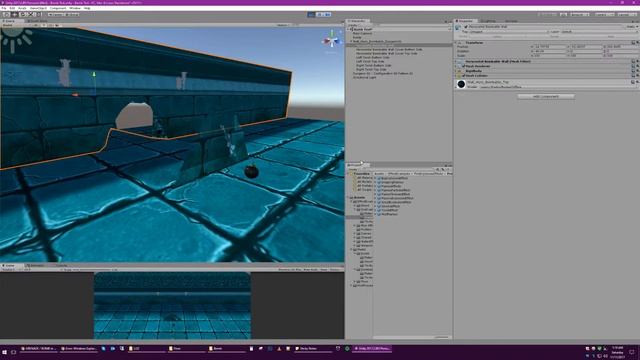Open the GameObject menu
Viewport: 640px width, 360px height.
pyautogui.click(x=38, y=8)
